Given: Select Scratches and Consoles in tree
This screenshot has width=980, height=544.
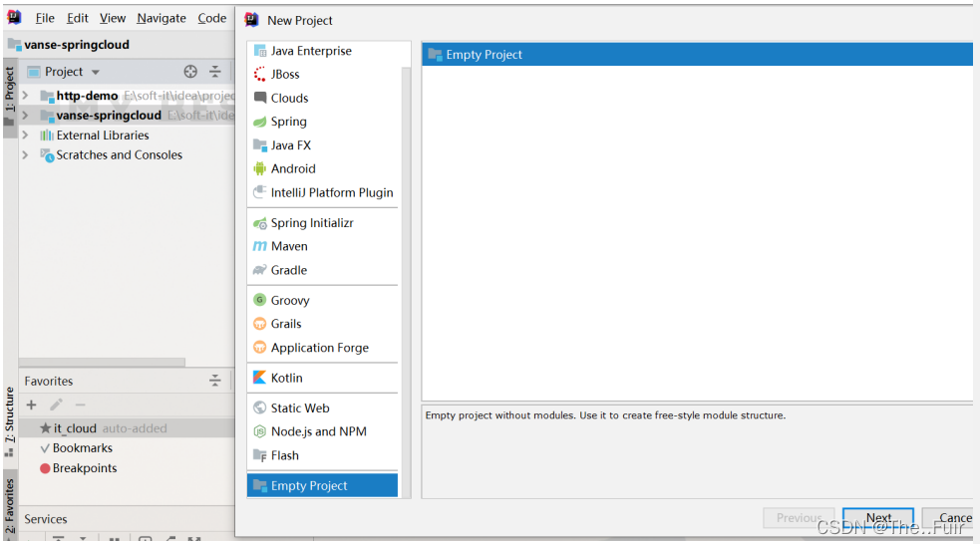Looking at the screenshot, I should click(x=119, y=154).
